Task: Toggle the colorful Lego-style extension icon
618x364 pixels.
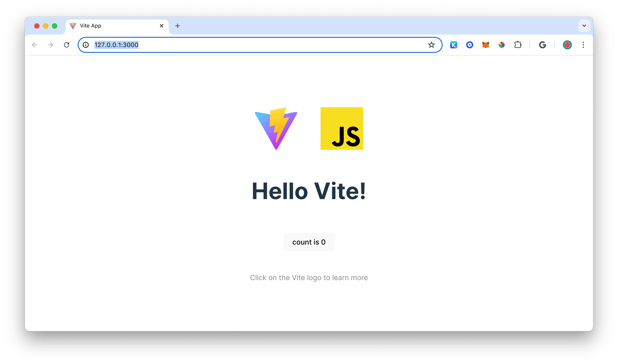Action: pos(501,45)
